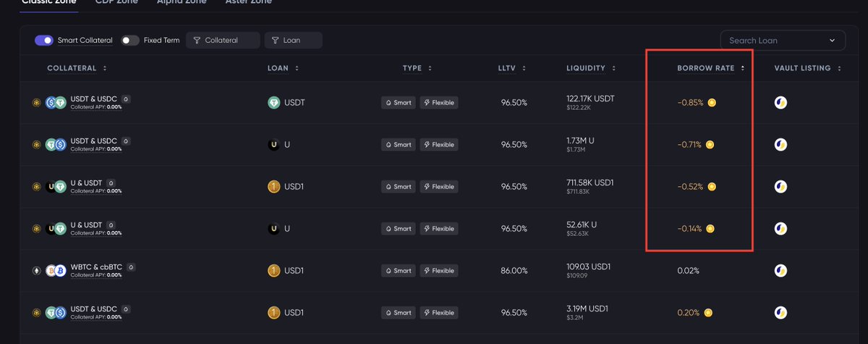
Task: Select the 711.58K USD1 liquidity value
Action: click(x=590, y=183)
